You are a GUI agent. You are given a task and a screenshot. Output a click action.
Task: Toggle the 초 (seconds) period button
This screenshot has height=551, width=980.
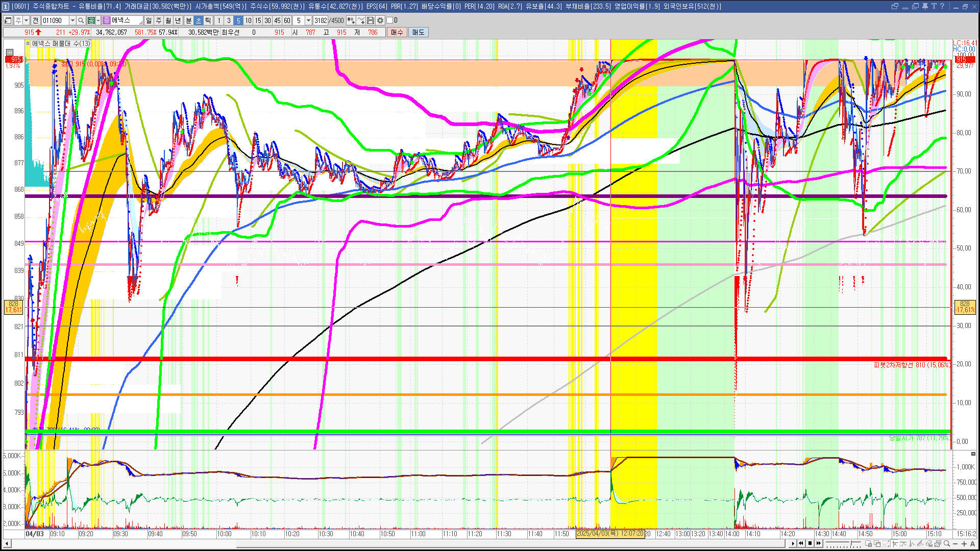coord(199,20)
